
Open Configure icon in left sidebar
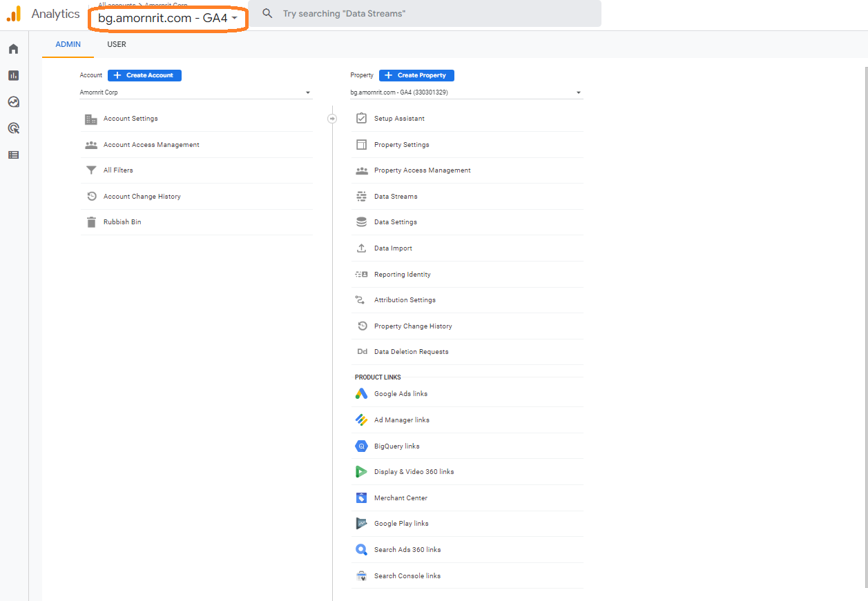click(x=13, y=155)
